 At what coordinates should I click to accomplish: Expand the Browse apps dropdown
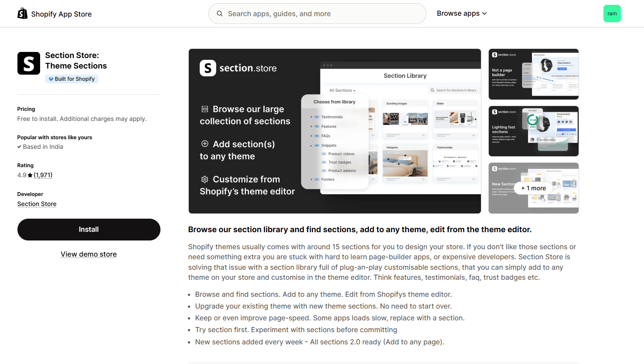click(x=462, y=14)
